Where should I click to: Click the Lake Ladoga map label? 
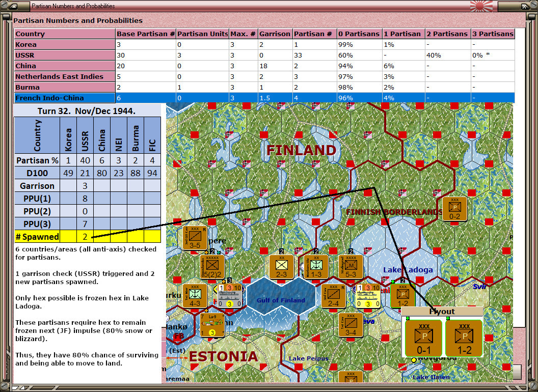tap(408, 270)
